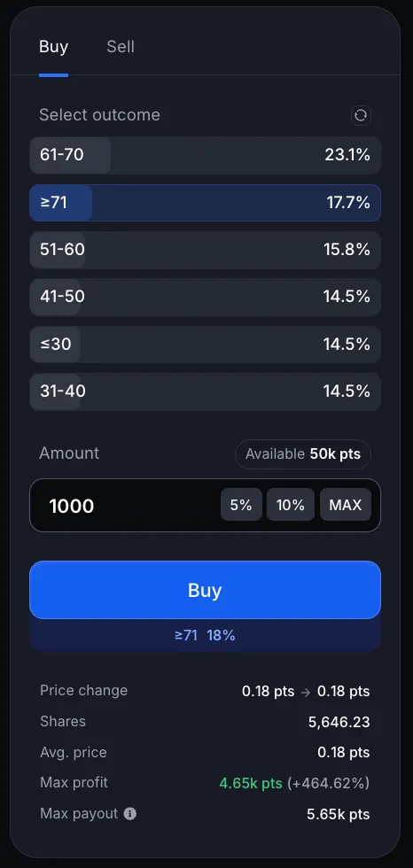The width and height of the screenshot is (413, 868).
Task: Click the MAX amount button
Action: [346, 505]
